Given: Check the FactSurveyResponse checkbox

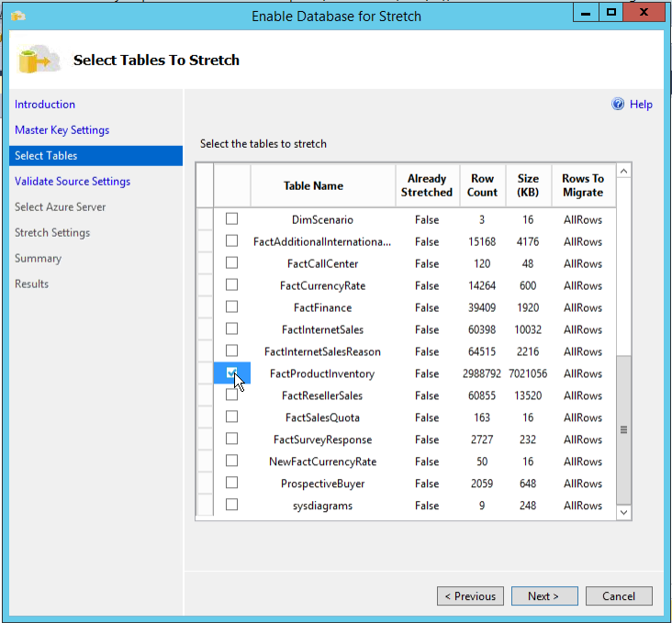Looking at the screenshot, I should (232, 439).
